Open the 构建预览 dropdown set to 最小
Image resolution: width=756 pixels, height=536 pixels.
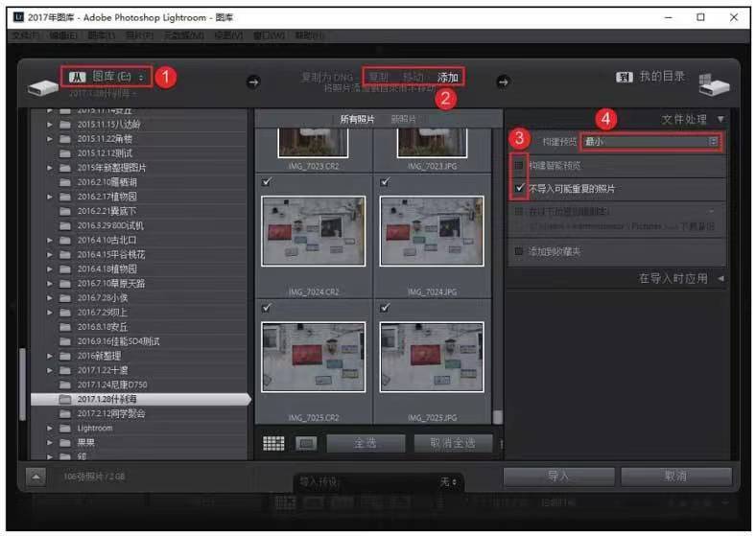click(x=650, y=141)
